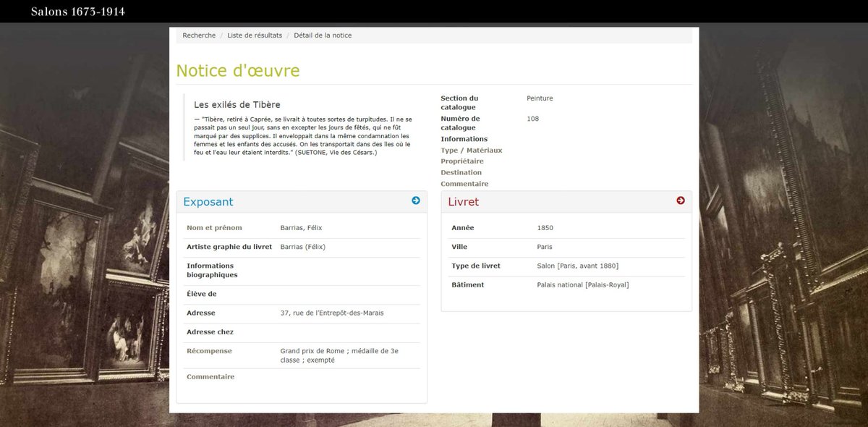Select address 37, rue de l'Entrepôt-des-Marais
This screenshot has width=868, height=427.
(332, 313)
